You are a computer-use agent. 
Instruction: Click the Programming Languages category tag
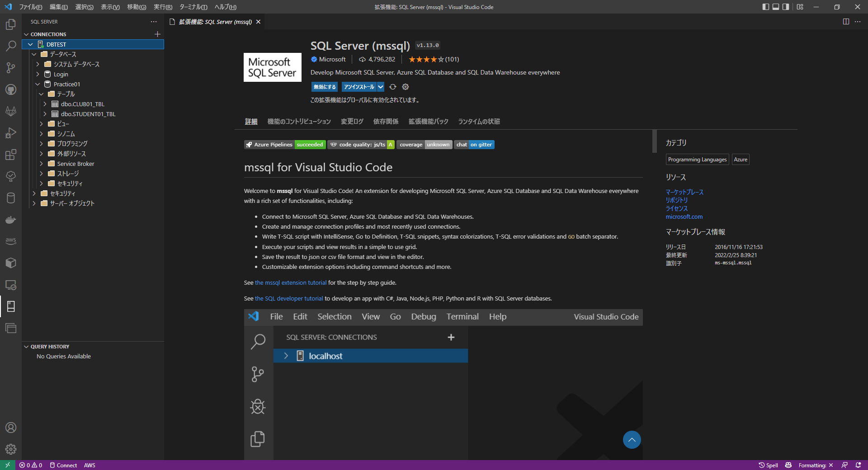click(x=698, y=160)
